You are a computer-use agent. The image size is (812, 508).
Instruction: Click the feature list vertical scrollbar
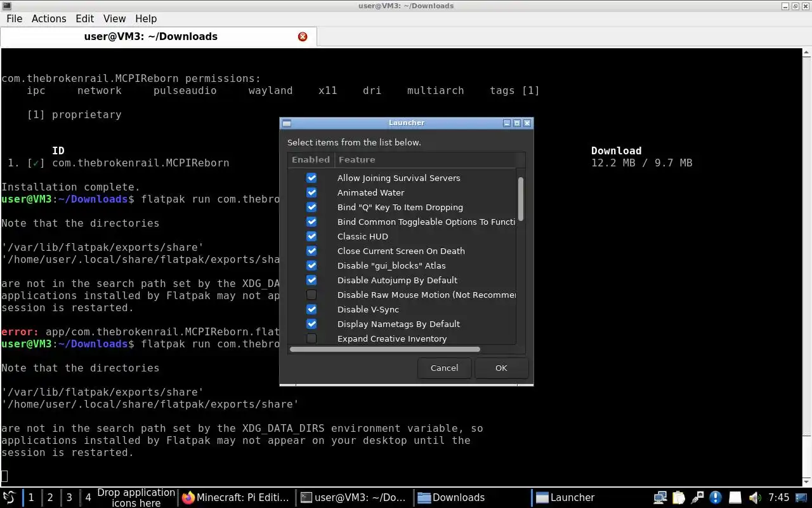(x=521, y=199)
